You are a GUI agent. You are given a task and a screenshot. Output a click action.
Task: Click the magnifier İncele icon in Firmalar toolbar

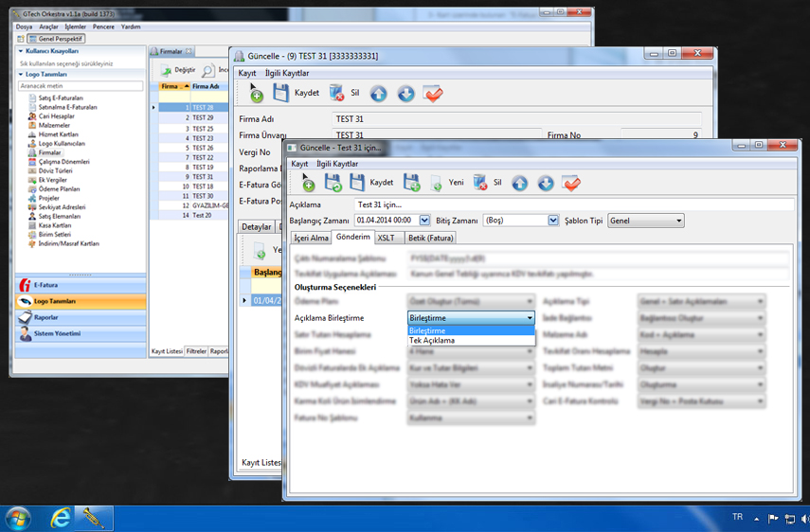[x=207, y=70]
